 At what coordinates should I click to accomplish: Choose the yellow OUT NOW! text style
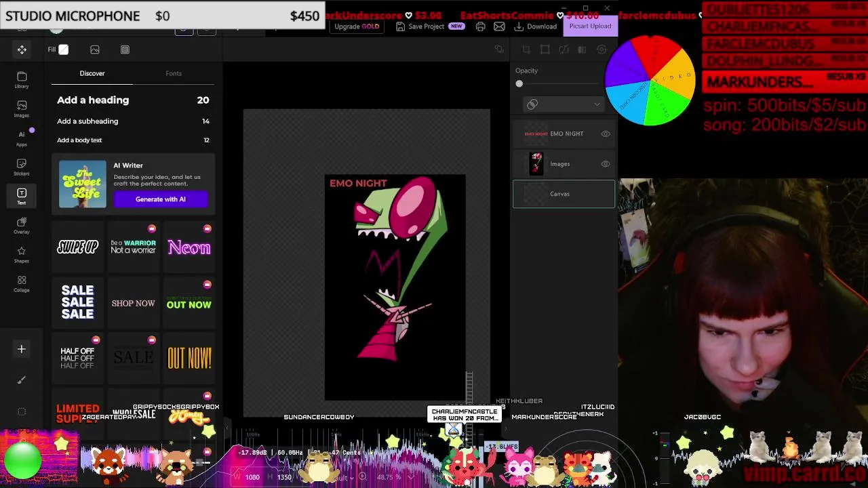point(189,359)
